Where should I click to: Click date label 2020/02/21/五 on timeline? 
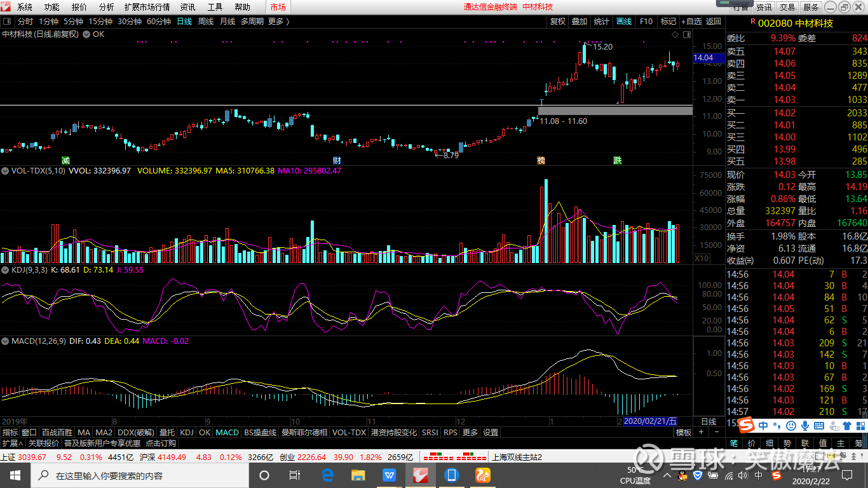click(x=651, y=421)
